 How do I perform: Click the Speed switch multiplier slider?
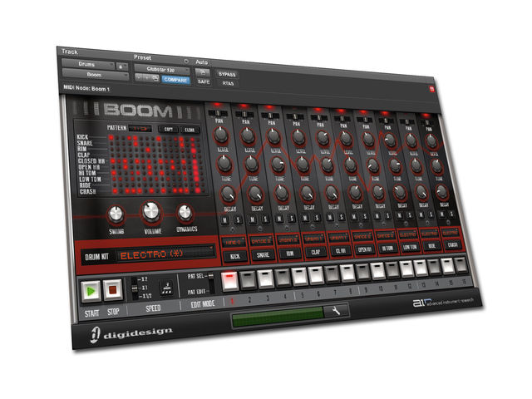point(135,288)
